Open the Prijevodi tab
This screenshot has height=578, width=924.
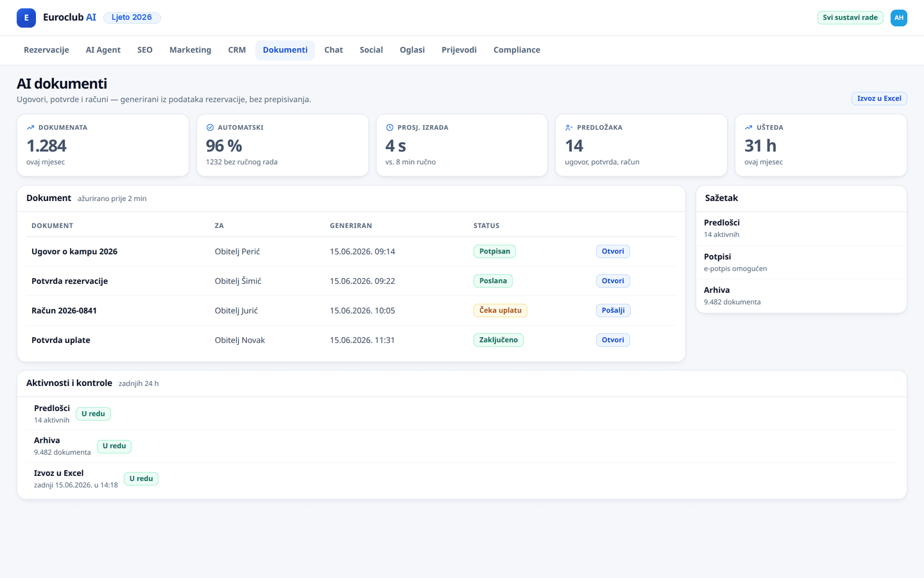[459, 50]
